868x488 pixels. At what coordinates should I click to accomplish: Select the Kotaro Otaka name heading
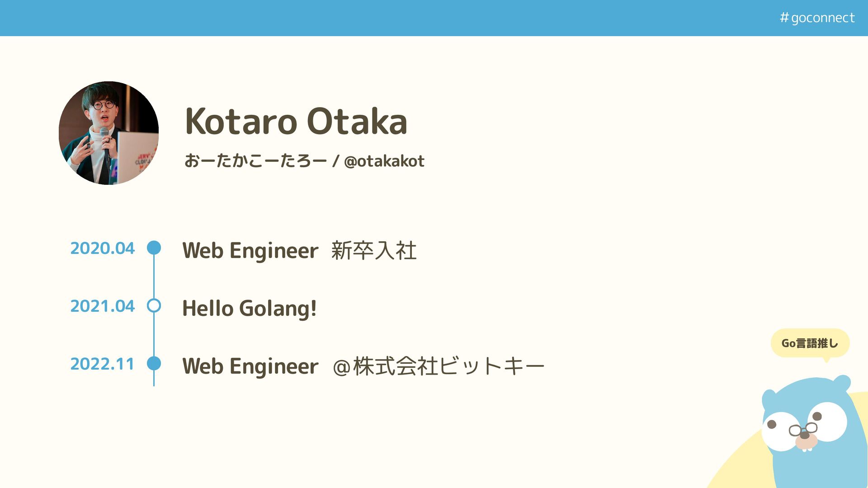(296, 121)
